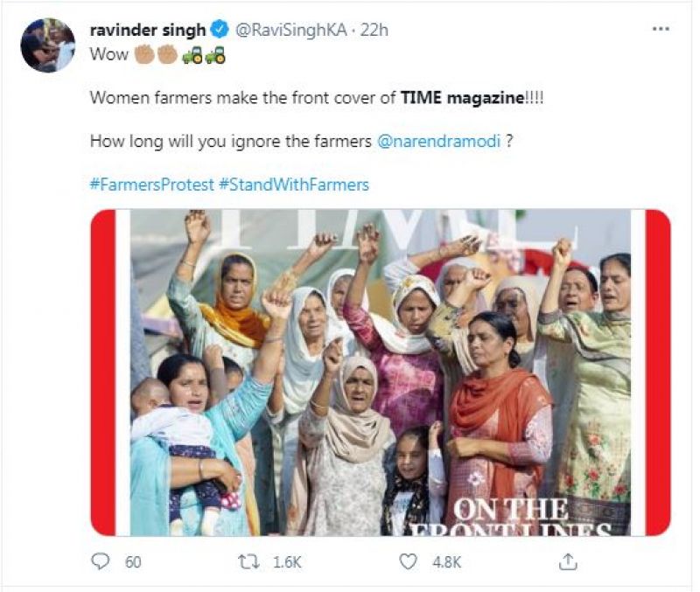Click the 1.6K retweets count
700x592 pixels.
coord(285,562)
